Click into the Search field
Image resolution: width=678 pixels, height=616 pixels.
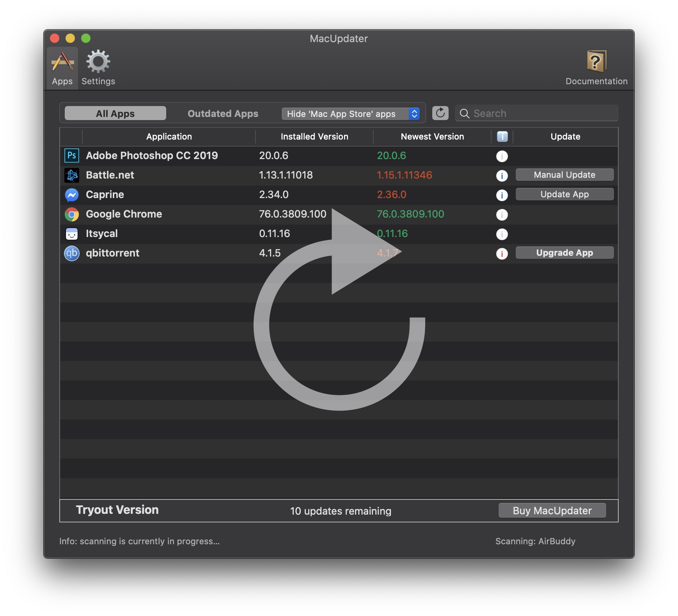(x=537, y=113)
